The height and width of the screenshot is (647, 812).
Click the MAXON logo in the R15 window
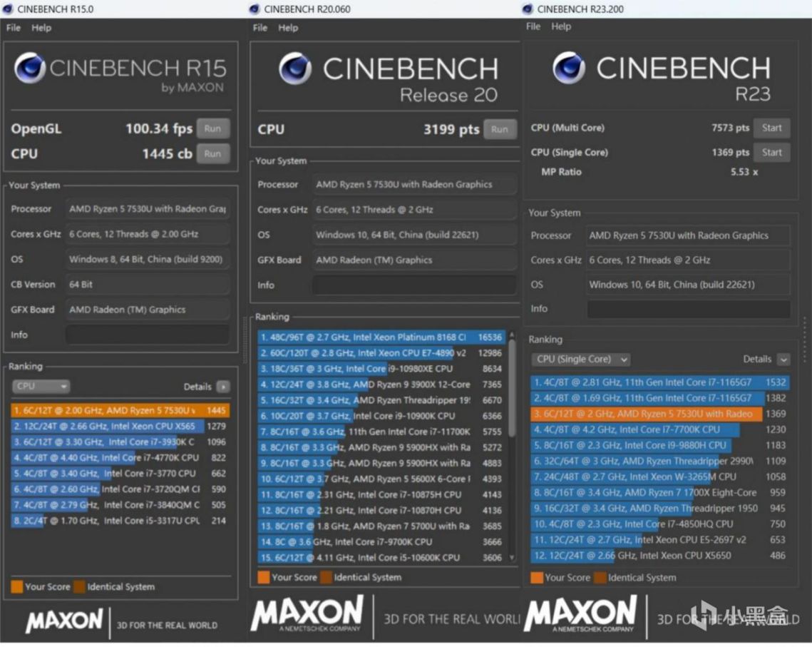click(x=64, y=621)
